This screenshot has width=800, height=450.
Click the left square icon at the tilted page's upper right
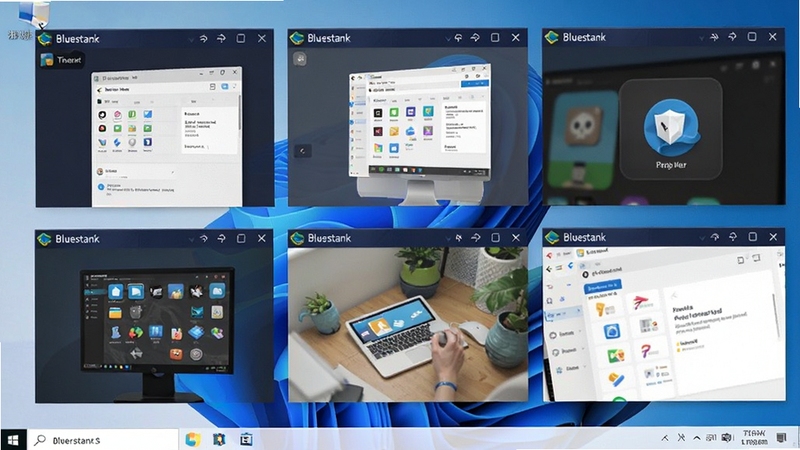click(x=740, y=260)
